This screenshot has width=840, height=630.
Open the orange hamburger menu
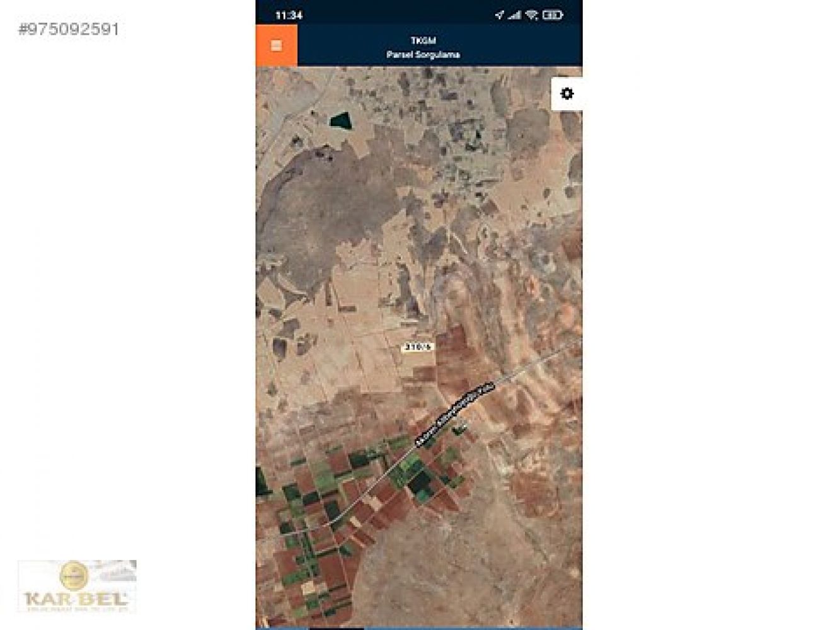pyautogui.click(x=276, y=45)
